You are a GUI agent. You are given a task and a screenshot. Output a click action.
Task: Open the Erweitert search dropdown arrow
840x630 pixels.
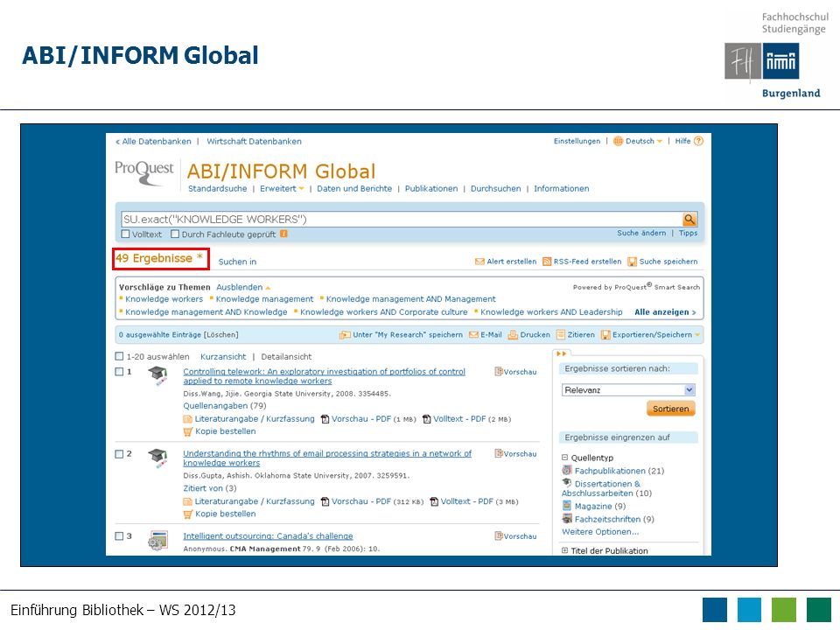pyautogui.click(x=302, y=189)
